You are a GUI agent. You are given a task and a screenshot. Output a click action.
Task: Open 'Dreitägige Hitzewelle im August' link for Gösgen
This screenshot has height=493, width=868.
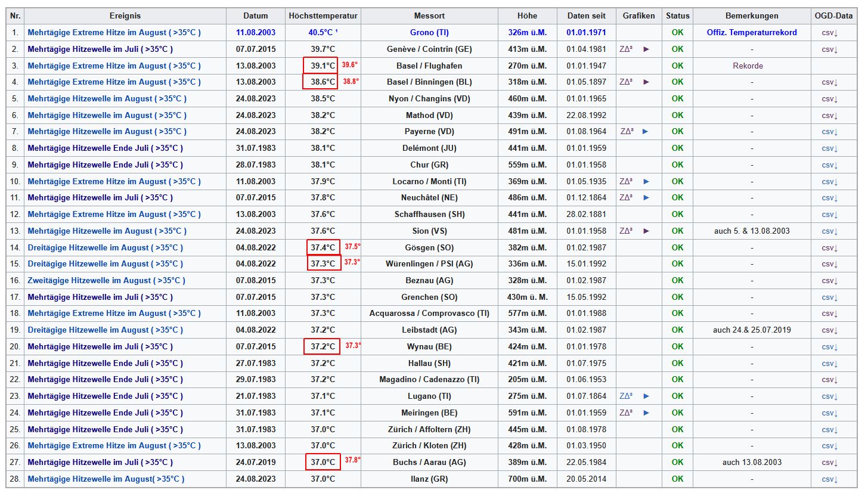point(105,247)
